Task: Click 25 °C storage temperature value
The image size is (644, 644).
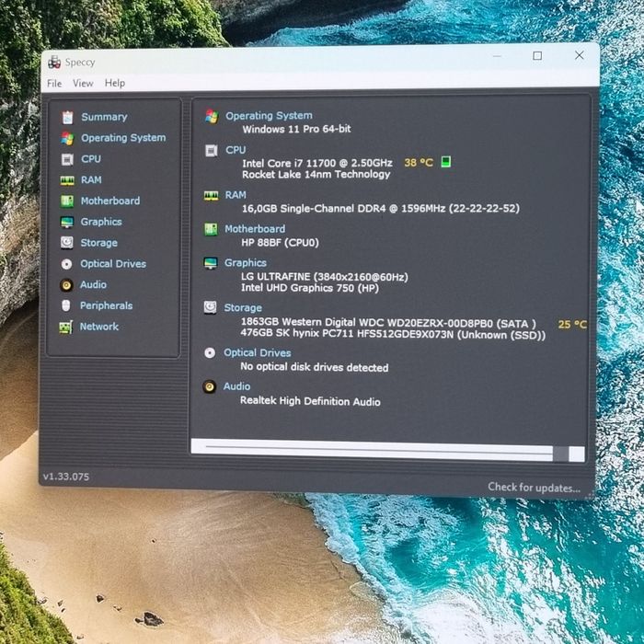Action: click(572, 325)
